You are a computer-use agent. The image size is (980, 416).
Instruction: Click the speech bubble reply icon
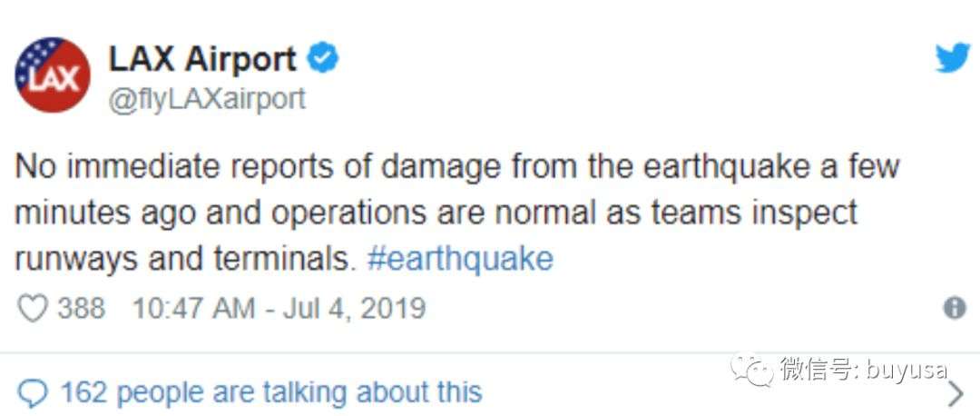click(x=32, y=394)
